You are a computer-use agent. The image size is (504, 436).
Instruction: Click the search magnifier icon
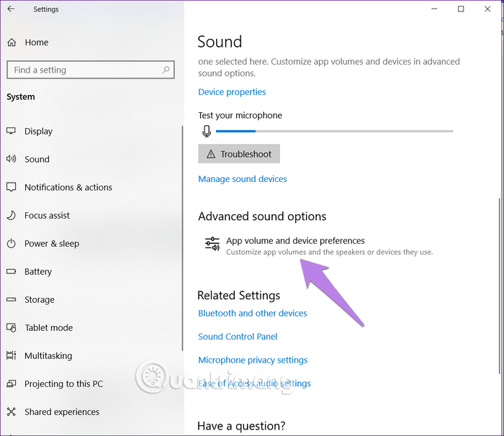coord(166,69)
